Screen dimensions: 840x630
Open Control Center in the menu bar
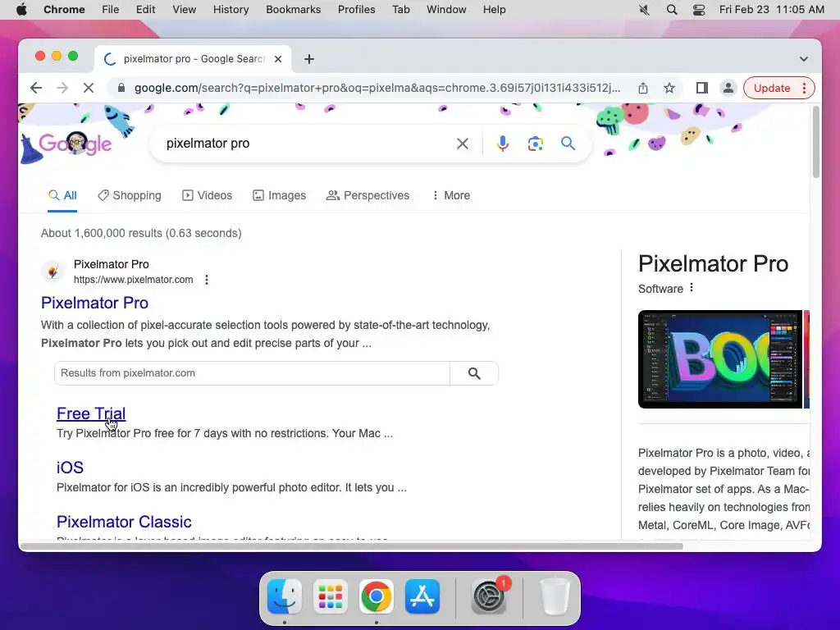pos(699,10)
